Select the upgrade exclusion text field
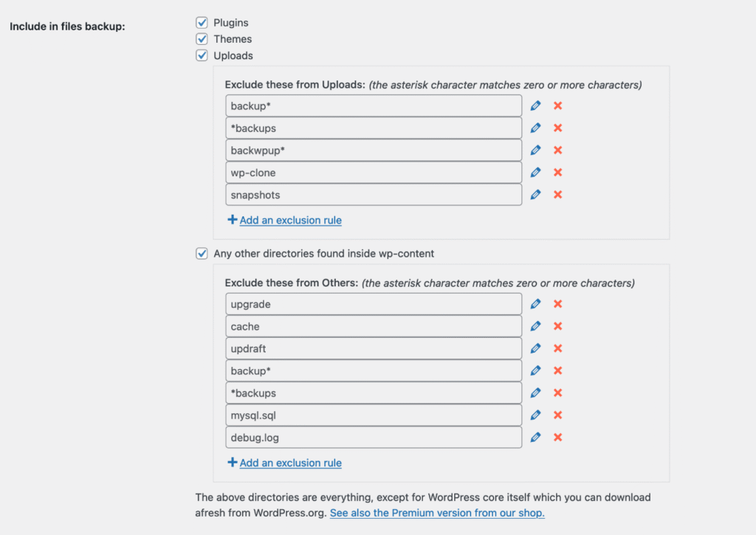This screenshot has width=756, height=535. coord(374,304)
